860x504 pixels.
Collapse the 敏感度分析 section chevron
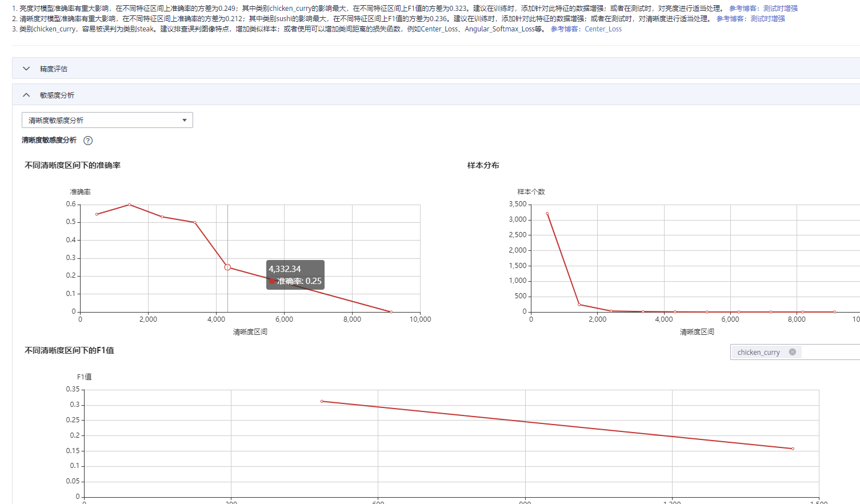(x=26, y=95)
